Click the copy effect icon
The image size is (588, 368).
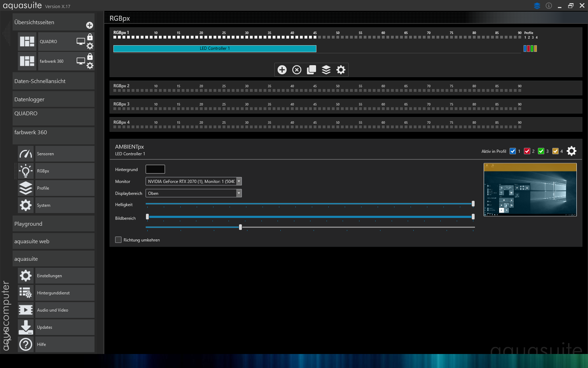click(311, 70)
